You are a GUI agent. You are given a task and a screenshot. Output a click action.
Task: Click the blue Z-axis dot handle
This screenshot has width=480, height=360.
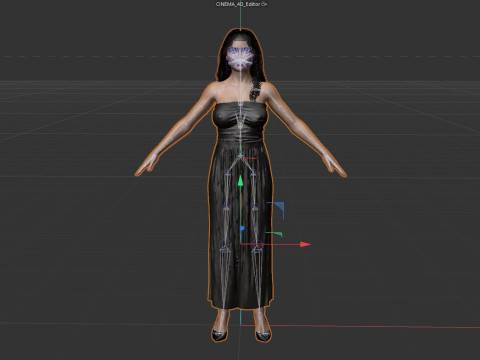[x=242, y=228]
